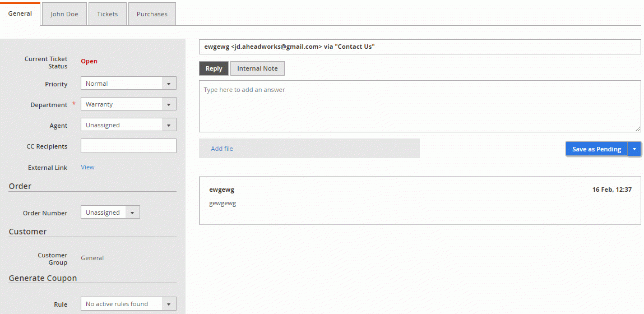Open the Order Number dropdown
Screen dimensions: 644x314
[110, 213]
